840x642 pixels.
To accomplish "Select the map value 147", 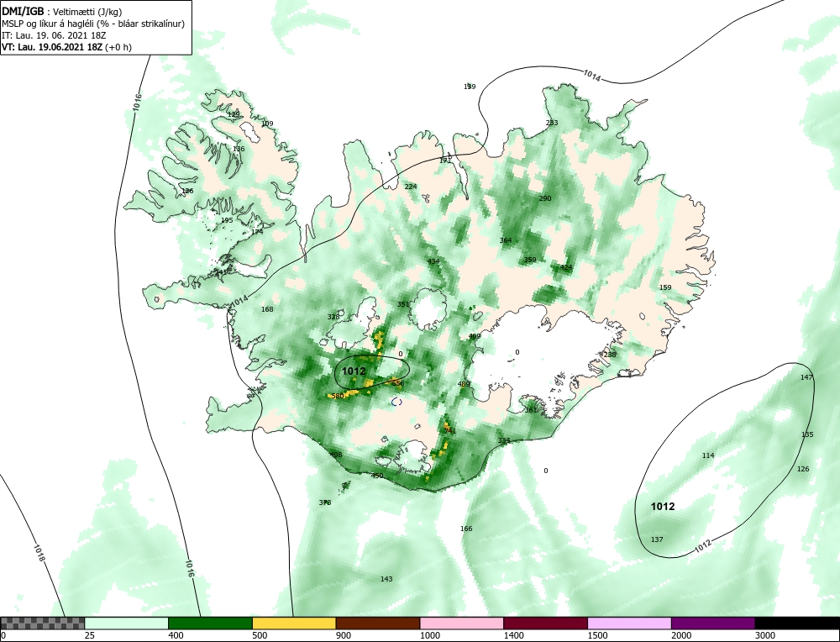I will [x=806, y=377].
